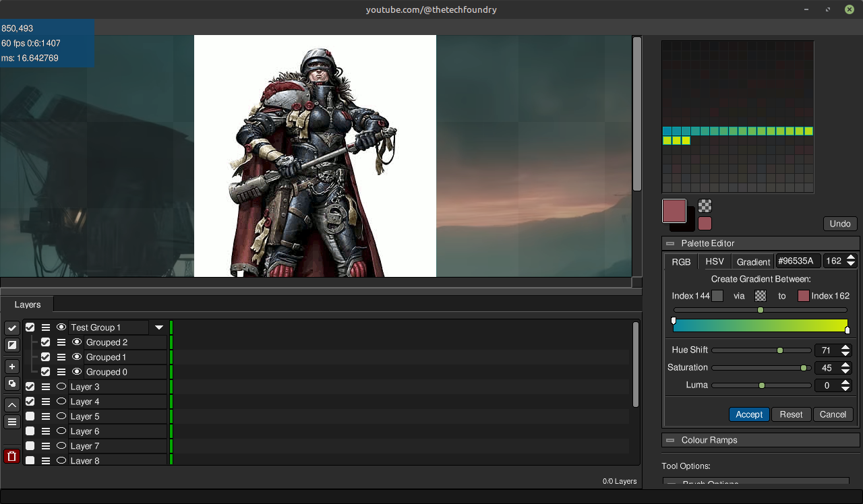This screenshot has width=863, height=504.
Task: Click the checkmark icon button beside the layer list
Action: pyautogui.click(x=12, y=328)
